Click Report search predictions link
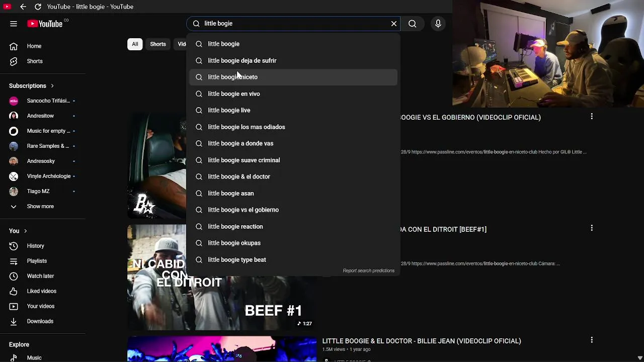 (x=368, y=270)
